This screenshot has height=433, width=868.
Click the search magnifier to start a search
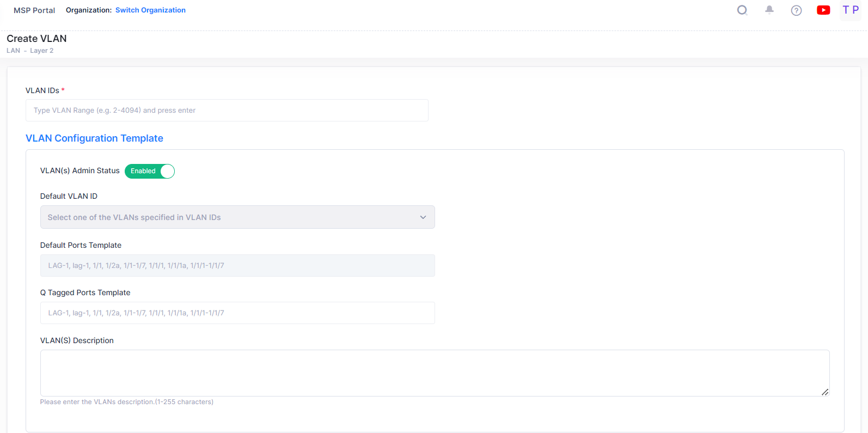[742, 10]
